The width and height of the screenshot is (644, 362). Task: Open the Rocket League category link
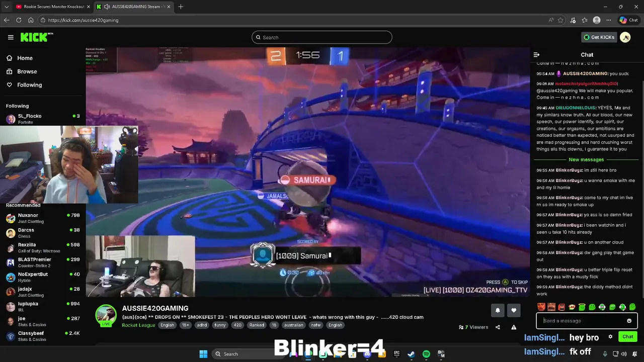pos(138,325)
